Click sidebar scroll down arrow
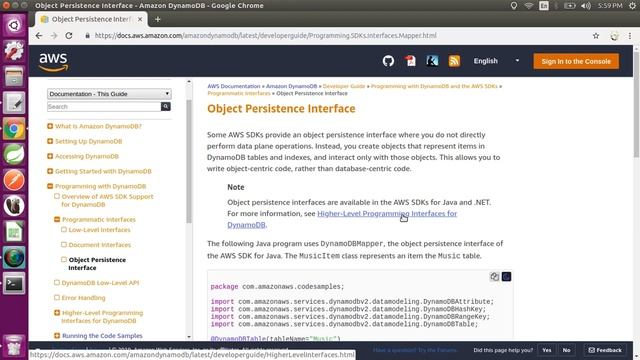640x360 pixels. (x=189, y=337)
